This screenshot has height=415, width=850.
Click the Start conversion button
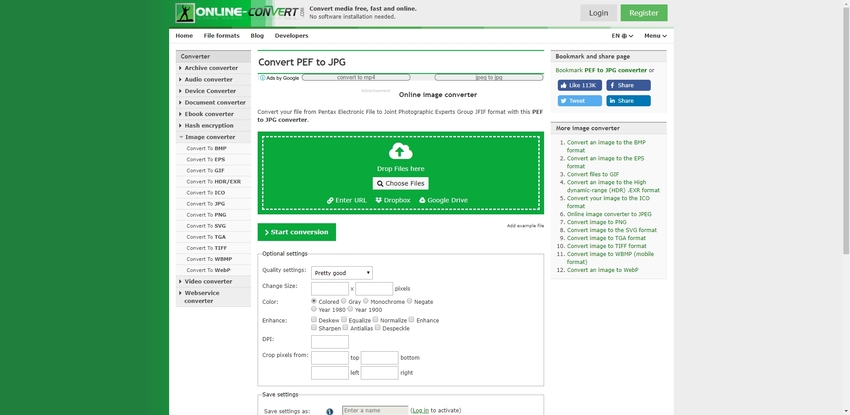pyautogui.click(x=297, y=232)
